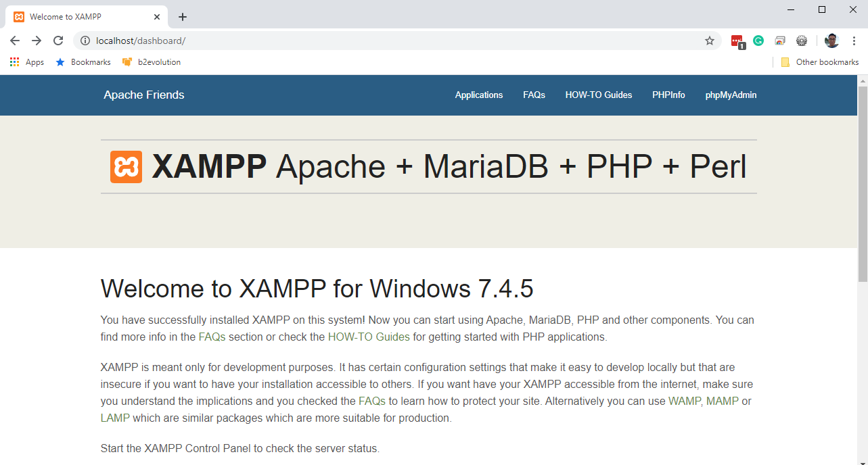The image size is (868, 465).
Task: Close the Welcome to XAMPP tab
Action: [x=158, y=17]
